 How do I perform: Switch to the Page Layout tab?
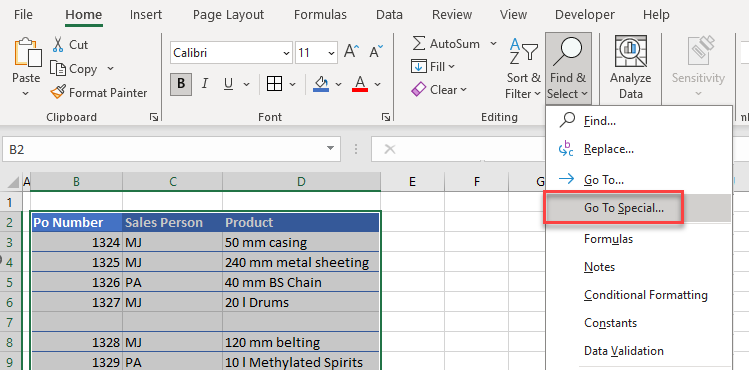click(228, 15)
